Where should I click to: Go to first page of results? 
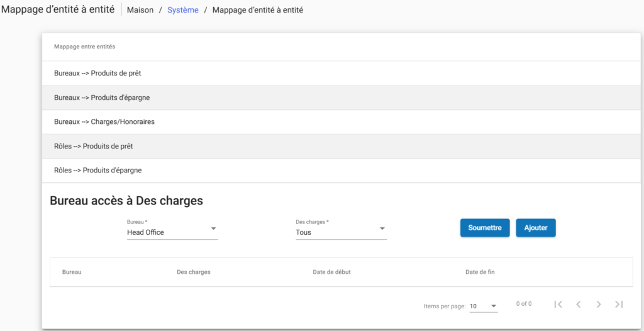558,305
